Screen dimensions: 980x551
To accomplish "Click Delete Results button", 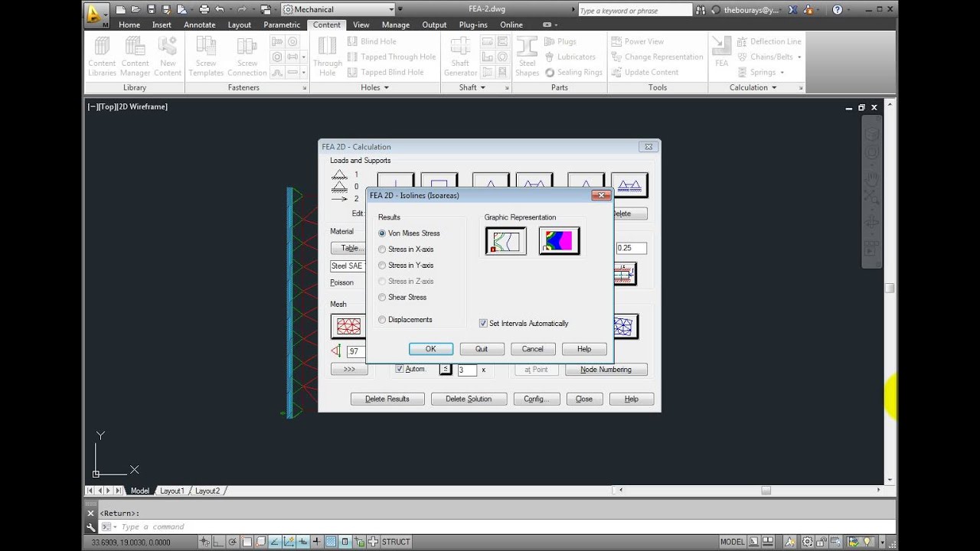I will click(387, 399).
